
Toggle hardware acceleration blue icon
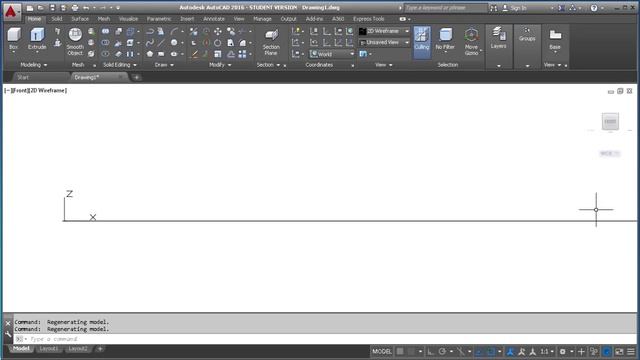pos(607,351)
